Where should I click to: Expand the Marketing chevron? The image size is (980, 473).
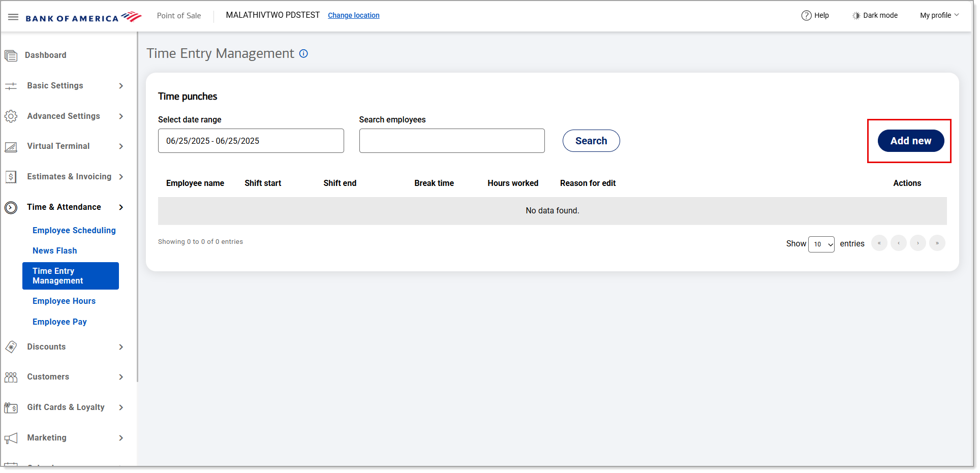coord(121,438)
